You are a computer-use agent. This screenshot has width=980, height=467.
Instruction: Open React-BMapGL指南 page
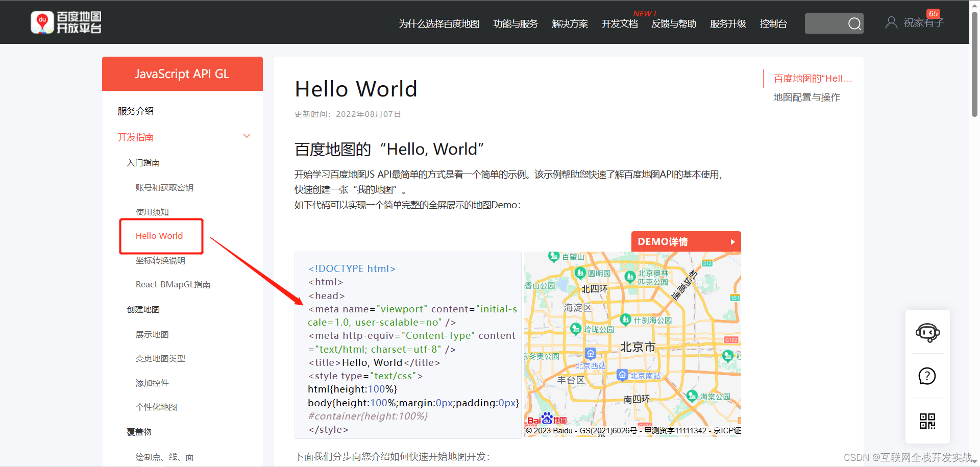click(173, 285)
